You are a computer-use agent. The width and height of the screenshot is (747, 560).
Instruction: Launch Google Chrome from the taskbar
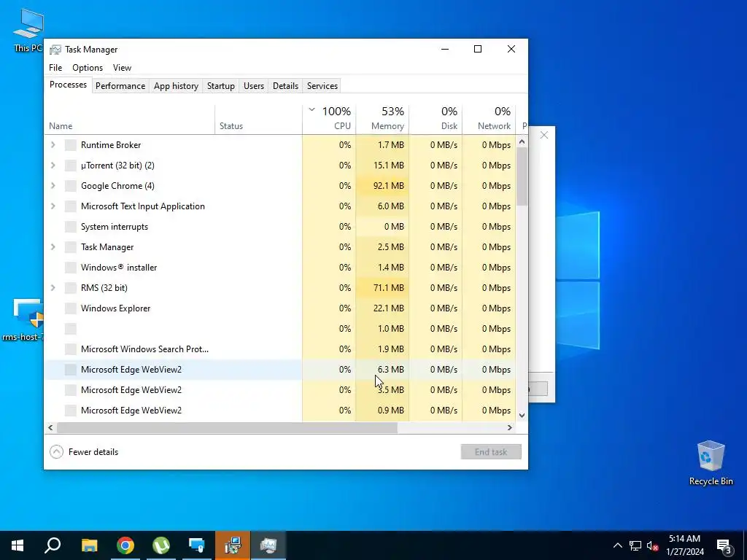(x=125, y=545)
